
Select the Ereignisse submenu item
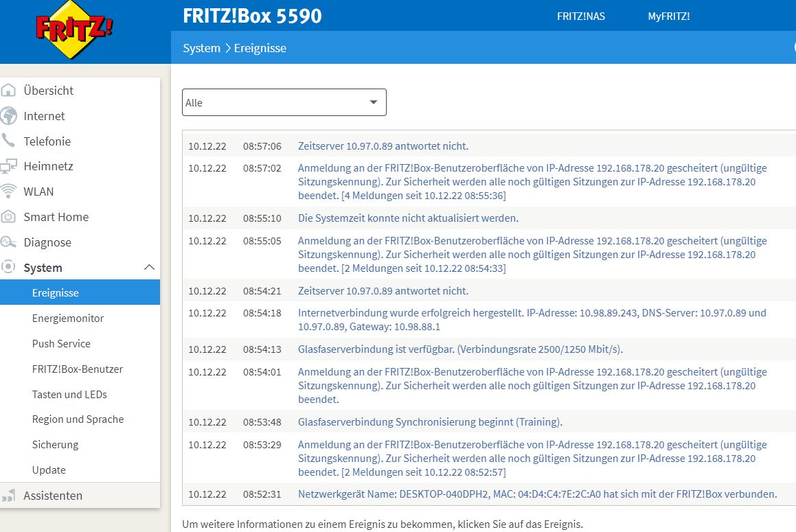coord(80,292)
